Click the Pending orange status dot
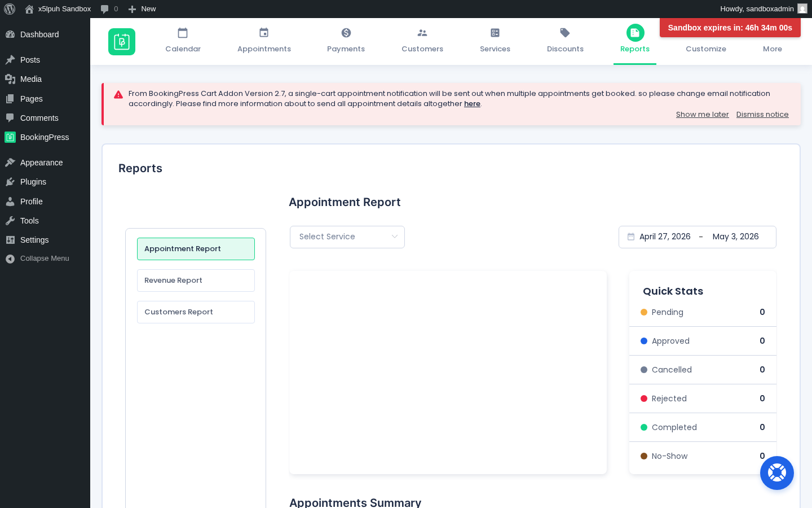Screen dimensions: 812x508 click(x=644, y=312)
